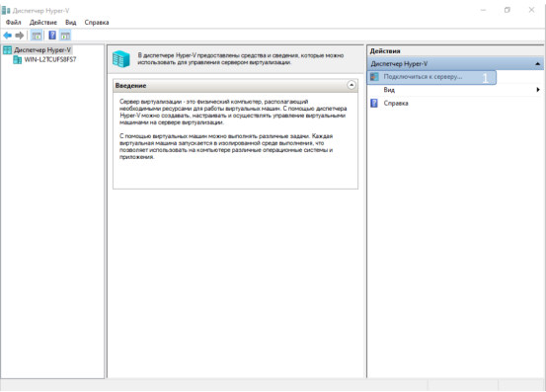Image resolution: width=546 pixels, height=392 pixels.
Task: Click the Forward arrow toolbar icon
Action: pyautogui.click(x=20, y=36)
